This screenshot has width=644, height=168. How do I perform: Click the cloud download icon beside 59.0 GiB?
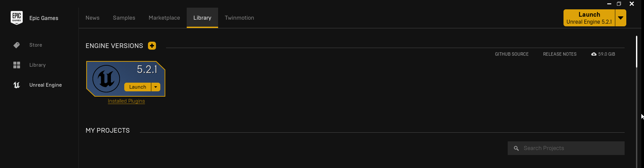[594, 54]
